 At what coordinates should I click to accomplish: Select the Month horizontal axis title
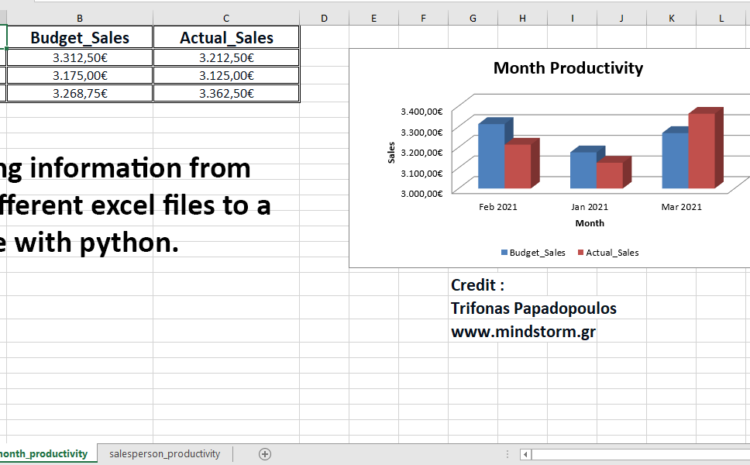[590, 223]
